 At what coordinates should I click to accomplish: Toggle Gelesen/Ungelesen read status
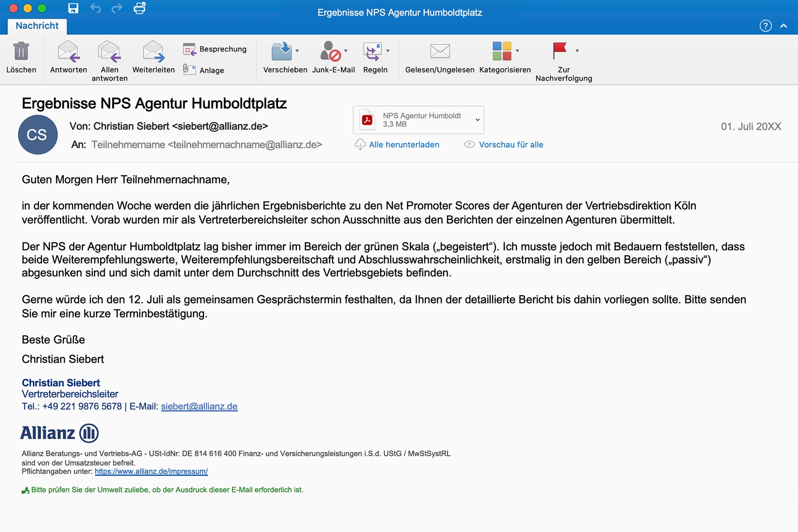(x=440, y=52)
